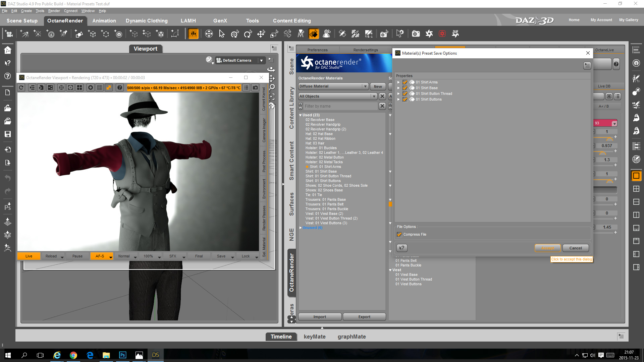
Task: Click the Scale tool icon
Action: (x=274, y=34)
